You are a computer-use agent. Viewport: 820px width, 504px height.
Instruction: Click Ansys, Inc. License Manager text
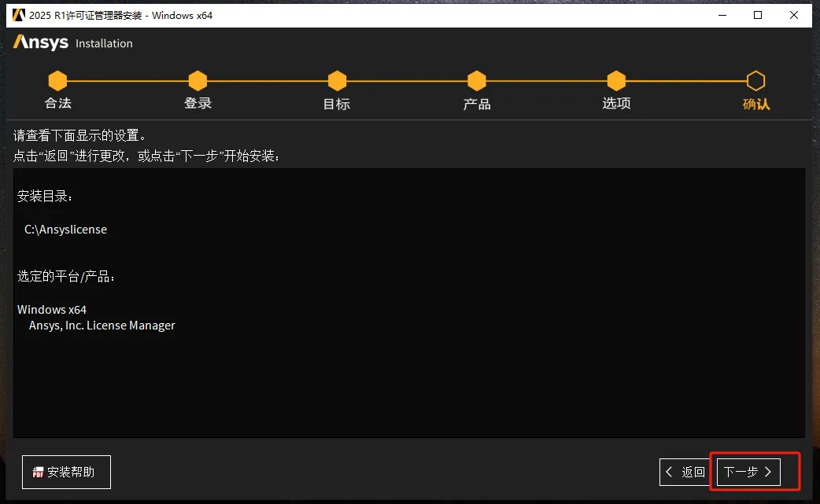[x=102, y=326]
